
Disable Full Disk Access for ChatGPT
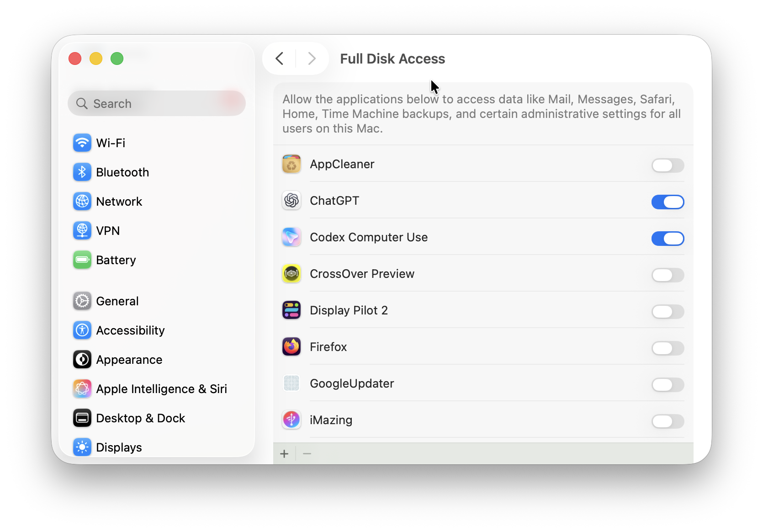point(668,202)
